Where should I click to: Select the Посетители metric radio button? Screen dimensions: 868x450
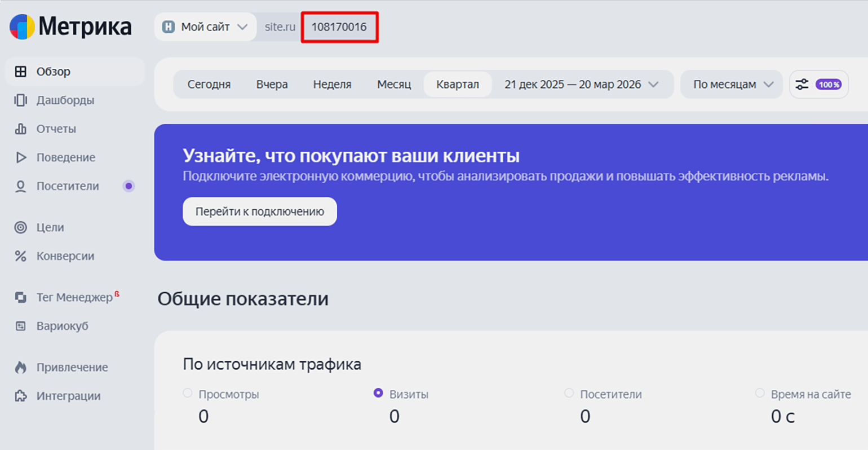tap(569, 393)
